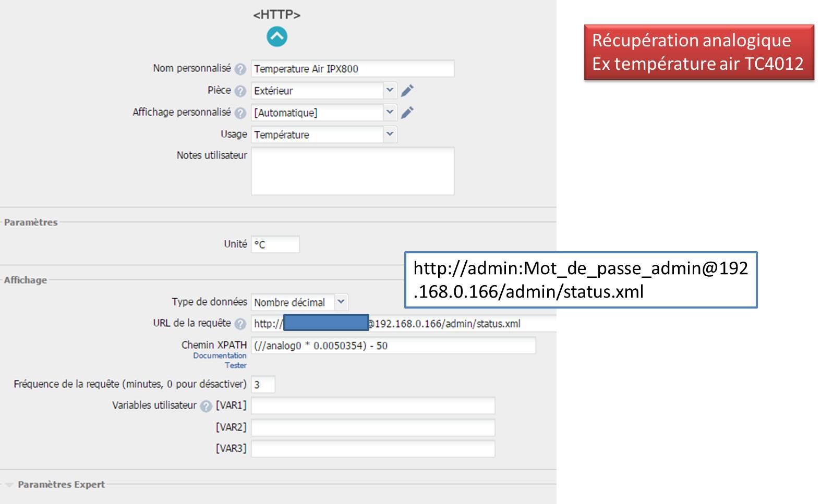Click the Unité field containing °C
The image size is (821, 504).
click(x=275, y=244)
